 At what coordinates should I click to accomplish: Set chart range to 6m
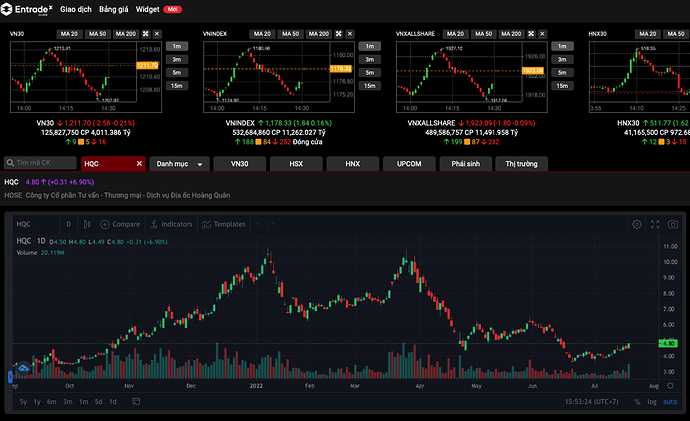coord(54,401)
